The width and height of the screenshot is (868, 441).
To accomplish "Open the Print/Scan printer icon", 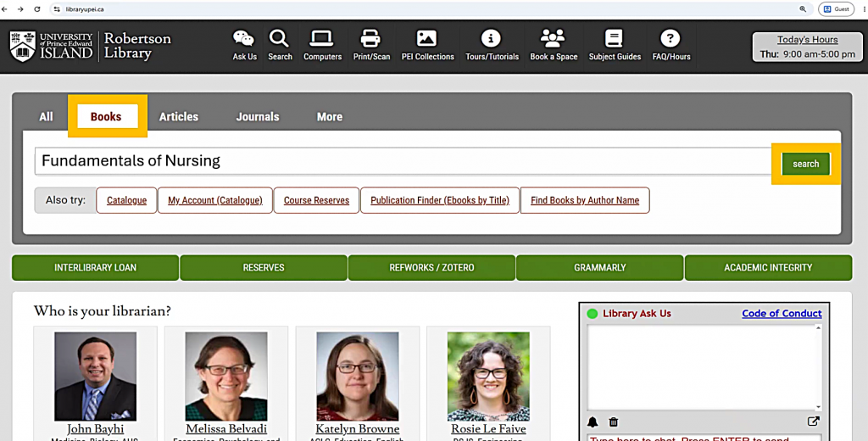I will point(371,38).
